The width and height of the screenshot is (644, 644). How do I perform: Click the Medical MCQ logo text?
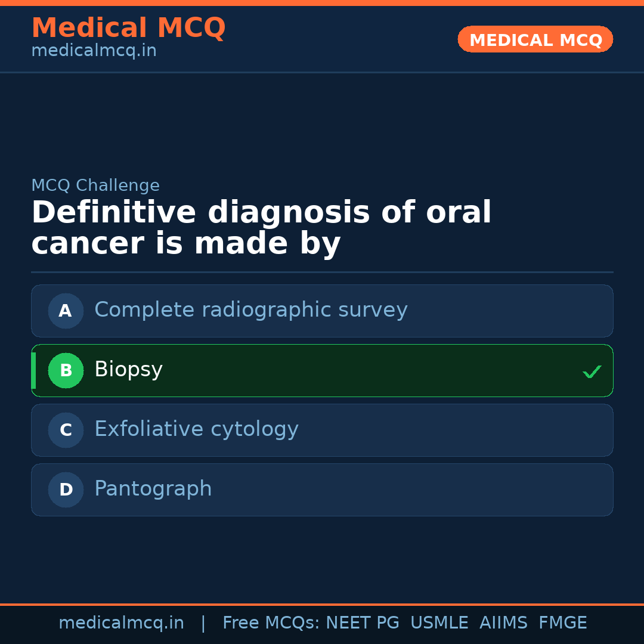pos(128,27)
